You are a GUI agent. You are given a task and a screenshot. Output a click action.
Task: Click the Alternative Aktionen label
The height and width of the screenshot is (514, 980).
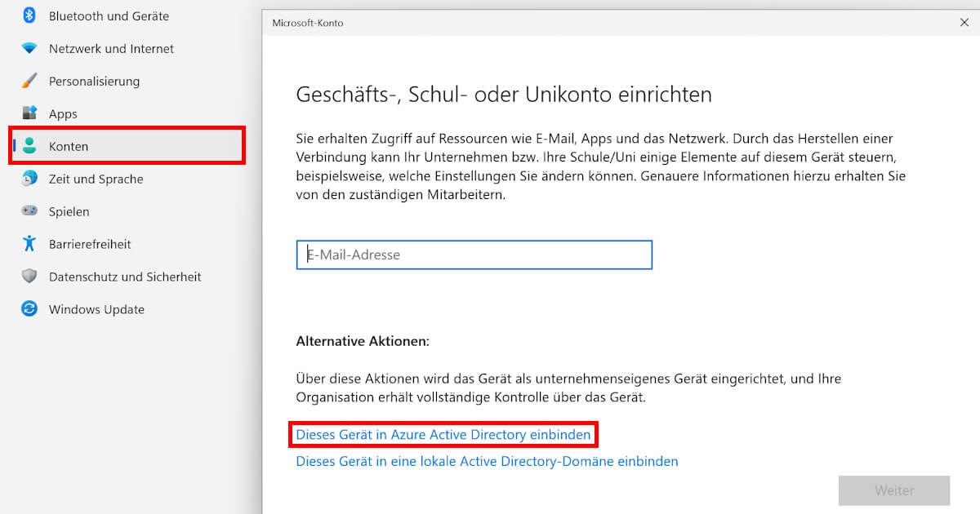(363, 341)
